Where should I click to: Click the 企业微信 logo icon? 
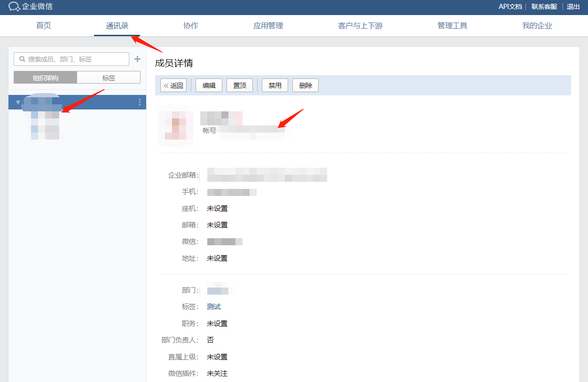(14, 7)
